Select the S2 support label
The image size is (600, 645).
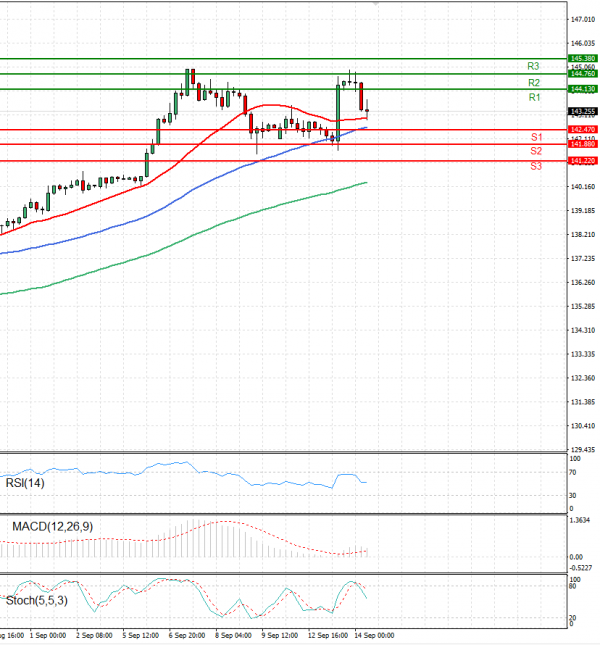pyautogui.click(x=536, y=151)
